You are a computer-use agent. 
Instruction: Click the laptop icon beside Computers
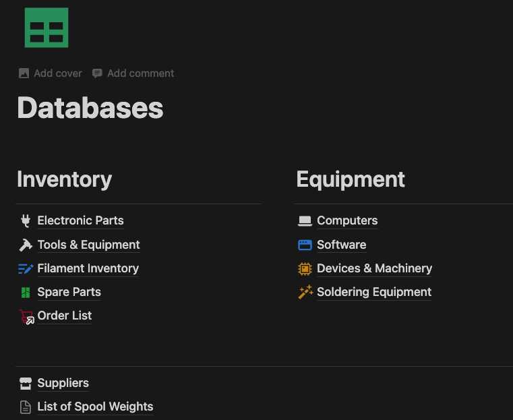(x=305, y=221)
